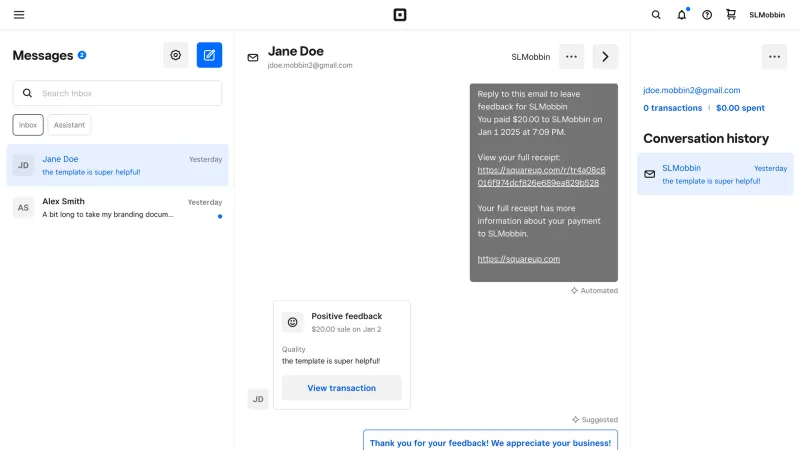This screenshot has width=800, height=450.
Task: Click the AS avatar in inbox list
Action: 23,208
